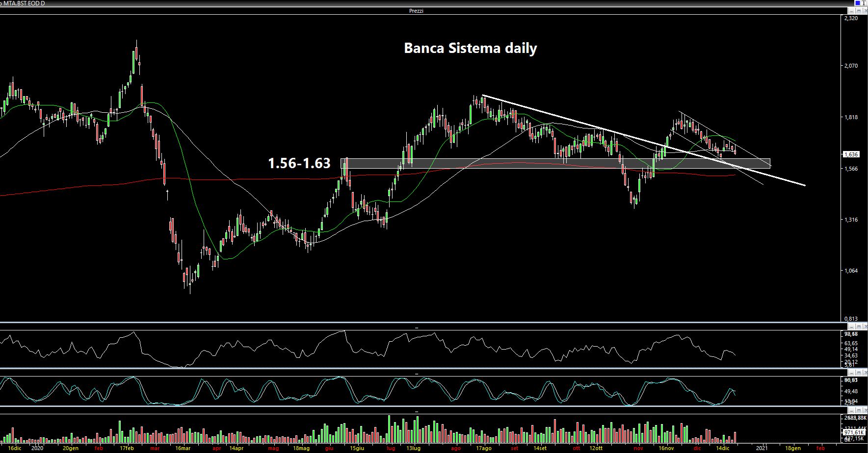Click the 14apr date label

[236, 449]
